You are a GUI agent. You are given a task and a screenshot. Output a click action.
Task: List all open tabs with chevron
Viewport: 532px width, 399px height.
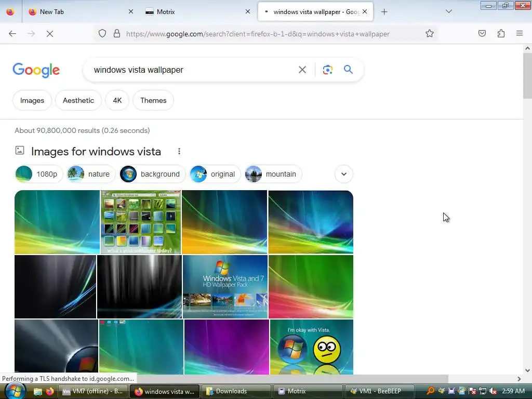pyautogui.click(x=449, y=12)
